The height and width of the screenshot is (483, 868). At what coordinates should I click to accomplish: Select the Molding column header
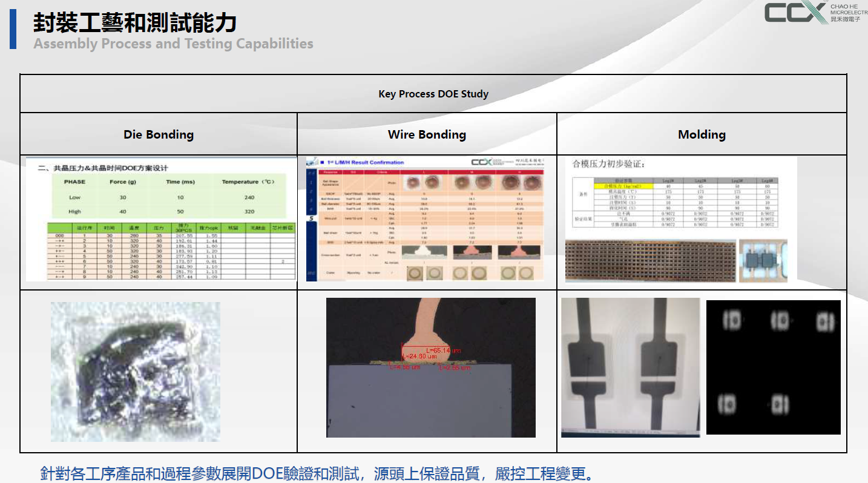pos(702,134)
